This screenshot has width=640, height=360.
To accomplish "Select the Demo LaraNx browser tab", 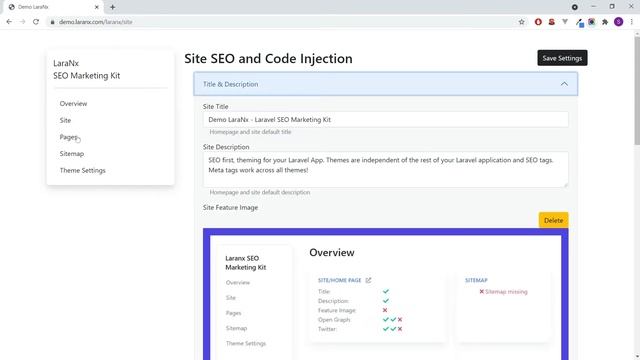I will [x=52, y=7].
